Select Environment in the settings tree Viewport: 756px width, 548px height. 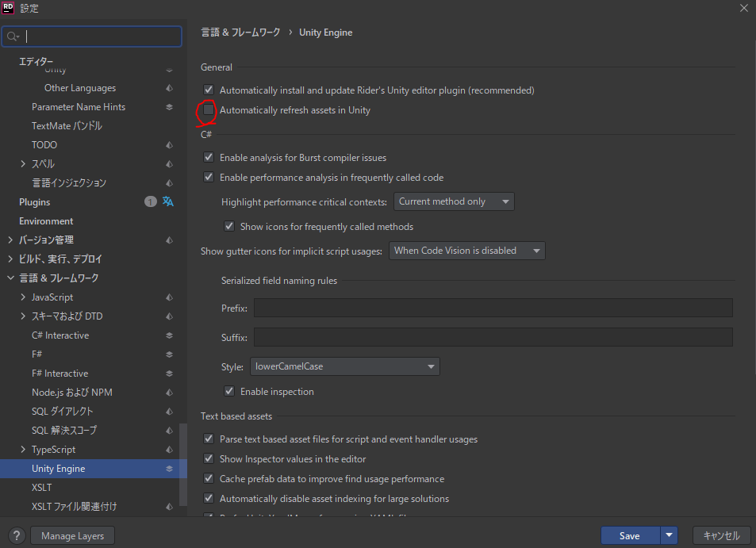[x=46, y=221]
